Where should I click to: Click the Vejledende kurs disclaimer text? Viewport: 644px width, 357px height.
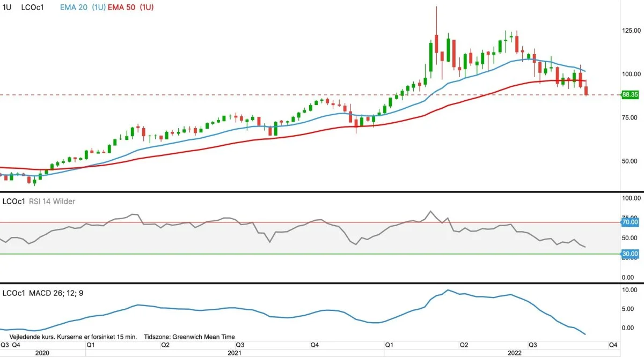(x=70, y=337)
